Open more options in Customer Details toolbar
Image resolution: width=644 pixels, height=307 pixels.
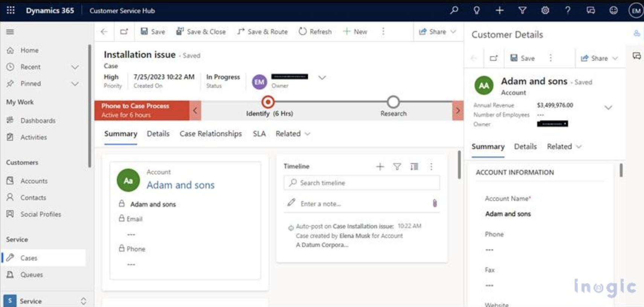click(551, 58)
